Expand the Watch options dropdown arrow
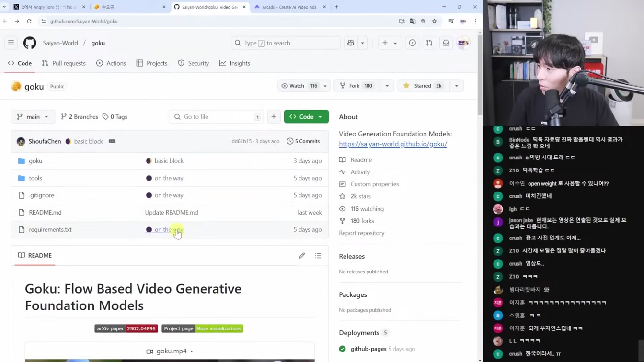644x362 pixels. tap(325, 86)
